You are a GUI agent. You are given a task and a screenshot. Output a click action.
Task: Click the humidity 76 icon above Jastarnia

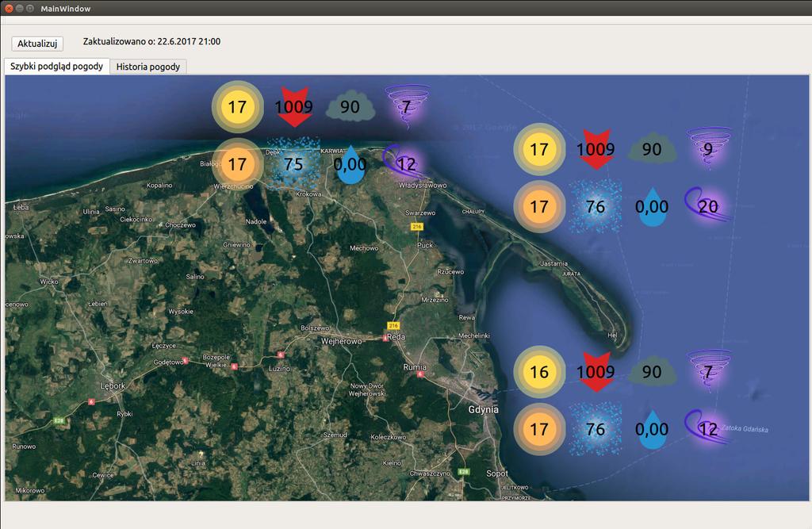click(x=596, y=207)
